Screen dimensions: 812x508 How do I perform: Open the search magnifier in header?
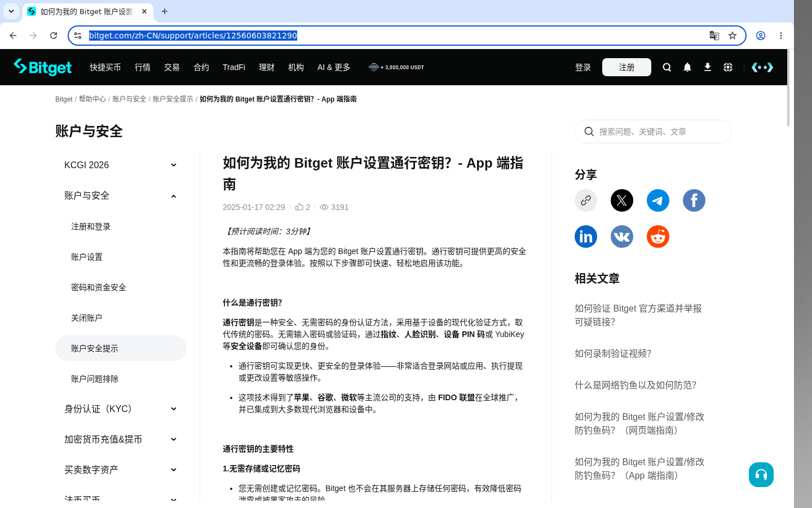tap(667, 67)
